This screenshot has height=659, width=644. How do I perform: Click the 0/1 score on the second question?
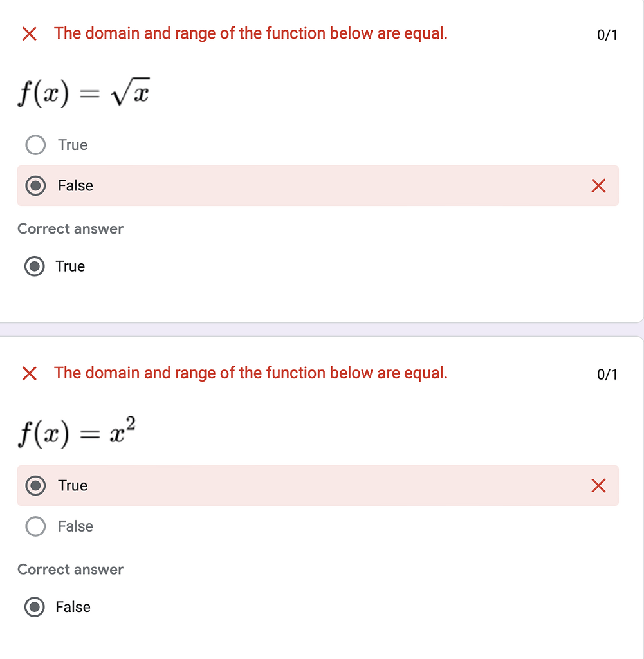pyautogui.click(x=607, y=375)
